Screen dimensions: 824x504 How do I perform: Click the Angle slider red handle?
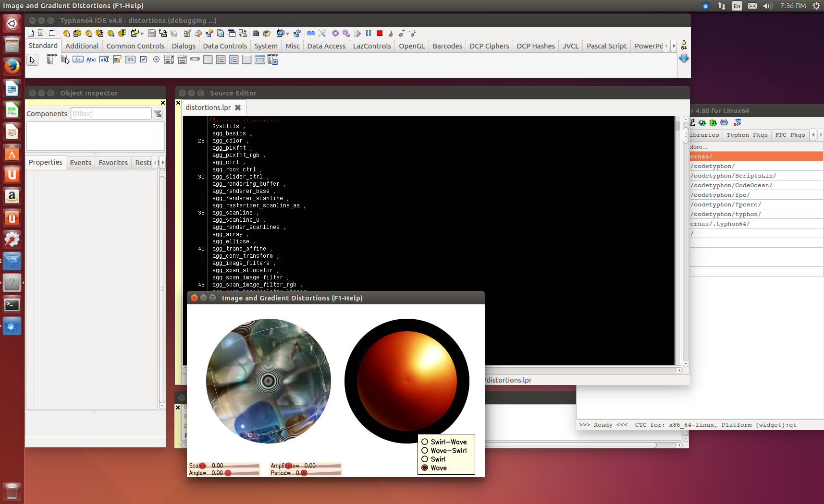point(228,473)
